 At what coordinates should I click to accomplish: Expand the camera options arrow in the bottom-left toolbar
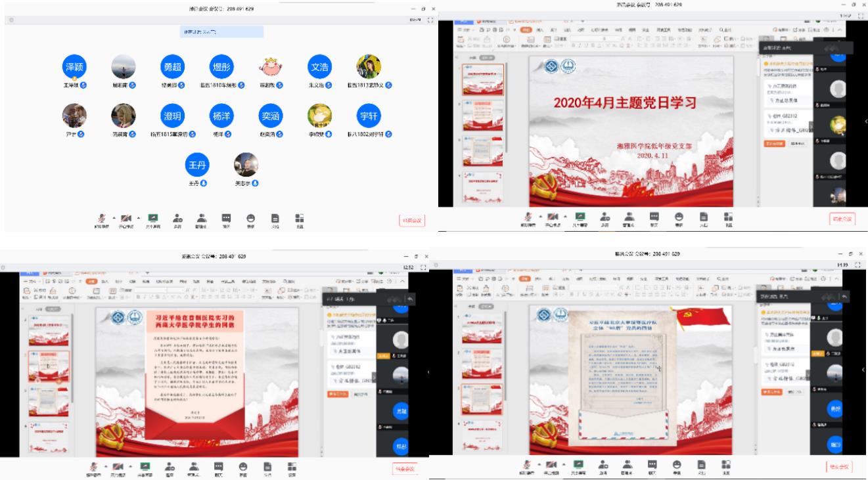tap(131, 466)
